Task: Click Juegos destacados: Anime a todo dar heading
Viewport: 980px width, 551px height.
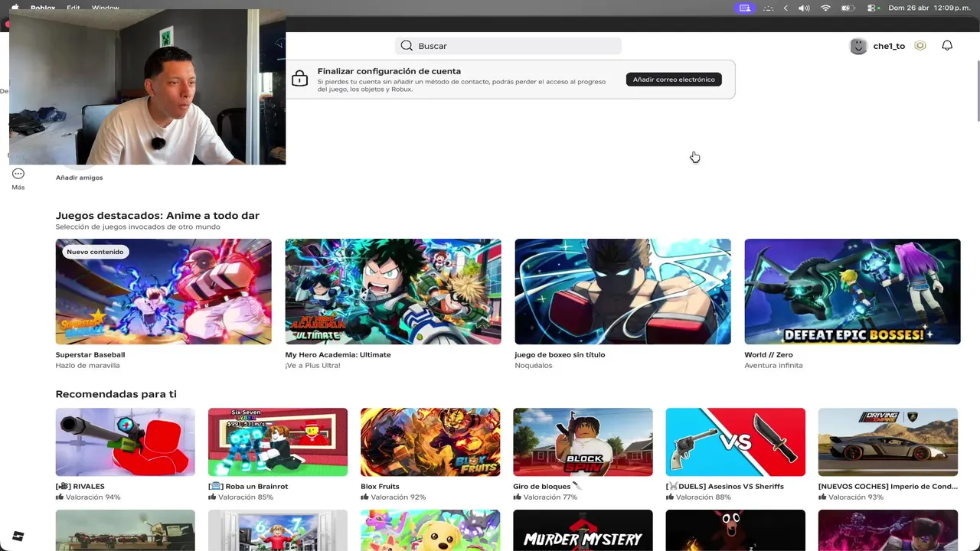Action: pyautogui.click(x=158, y=216)
